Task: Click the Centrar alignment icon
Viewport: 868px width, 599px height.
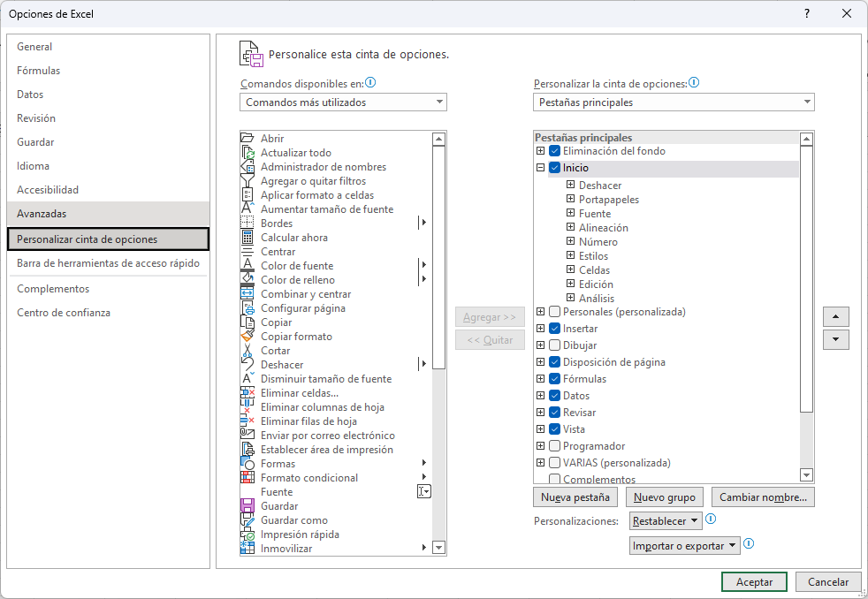Action: [x=247, y=251]
